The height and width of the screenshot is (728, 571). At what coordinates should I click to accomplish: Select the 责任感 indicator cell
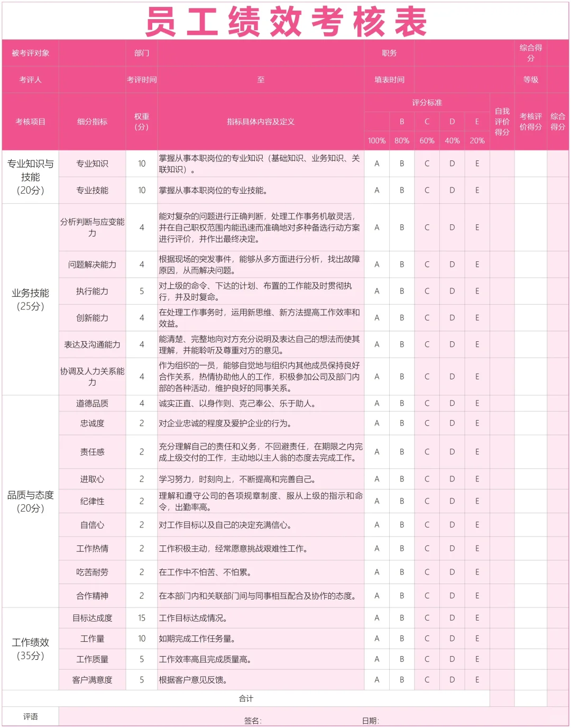(x=92, y=452)
